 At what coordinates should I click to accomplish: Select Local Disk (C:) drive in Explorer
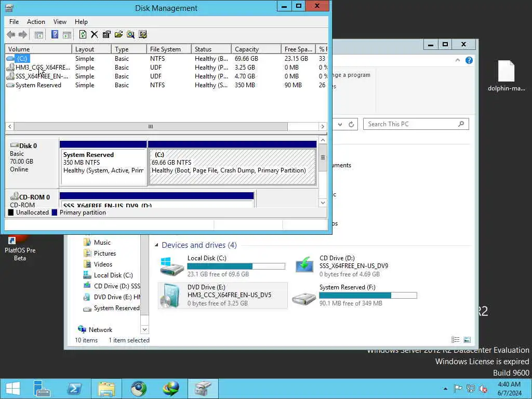222,267
